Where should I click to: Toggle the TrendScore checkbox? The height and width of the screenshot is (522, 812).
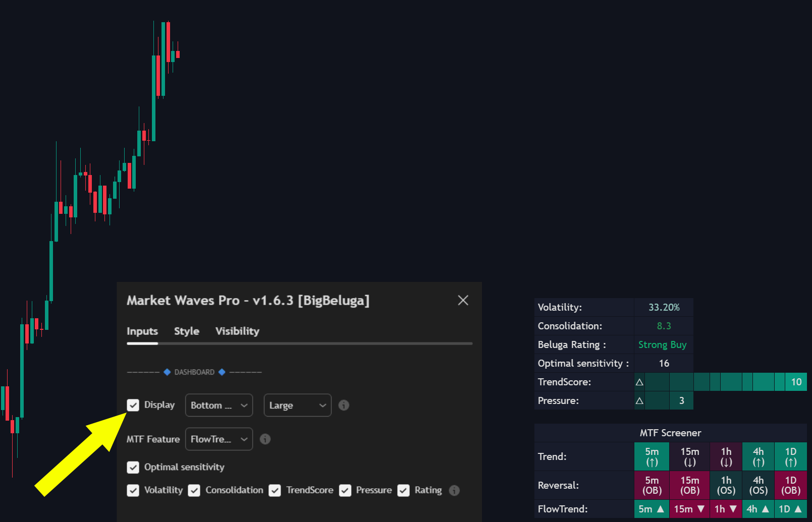[275, 490]
